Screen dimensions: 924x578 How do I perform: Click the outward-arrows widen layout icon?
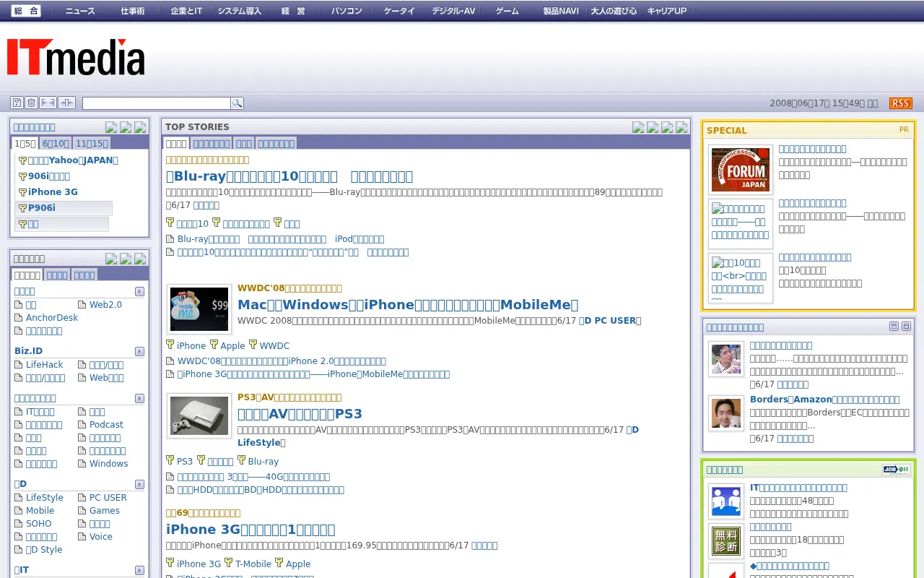click(x=48, y=103)
